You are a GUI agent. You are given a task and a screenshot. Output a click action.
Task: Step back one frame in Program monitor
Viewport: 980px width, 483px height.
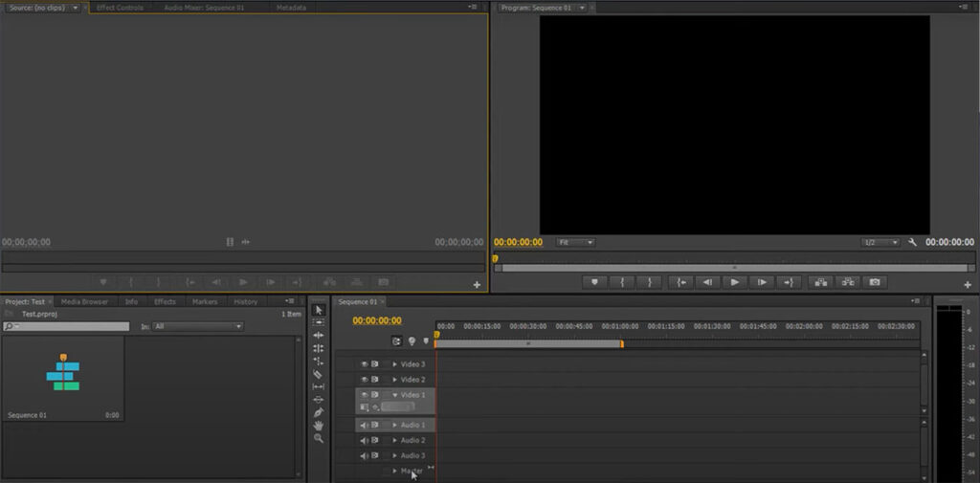(x=707, y=282)
